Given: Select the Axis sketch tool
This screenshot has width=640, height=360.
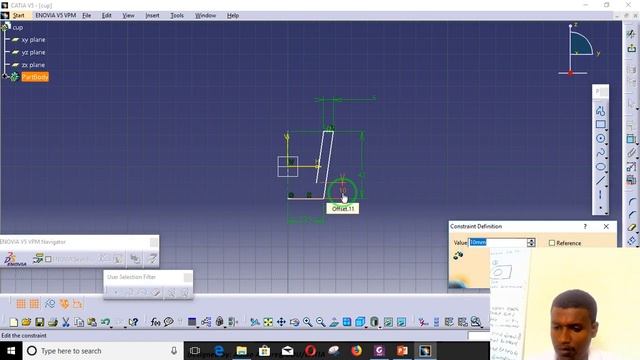Looking at the screenshot, I should (x=600, y=195).
